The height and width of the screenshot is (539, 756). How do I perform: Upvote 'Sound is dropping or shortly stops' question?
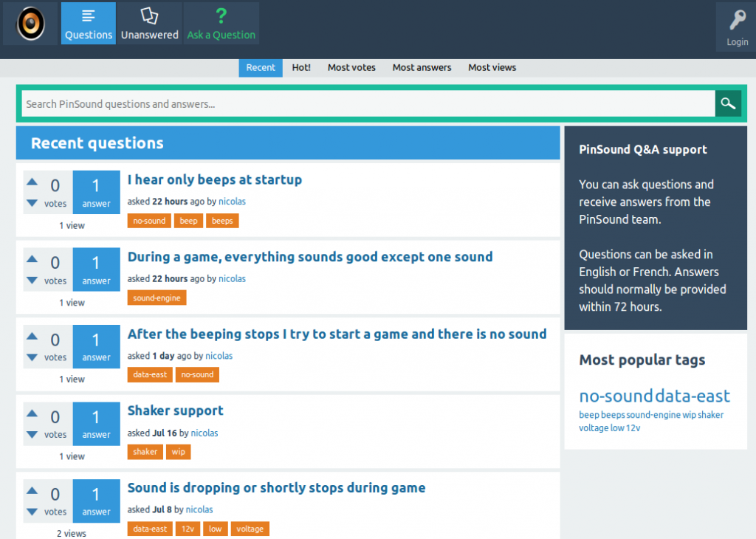pos(32,490)
